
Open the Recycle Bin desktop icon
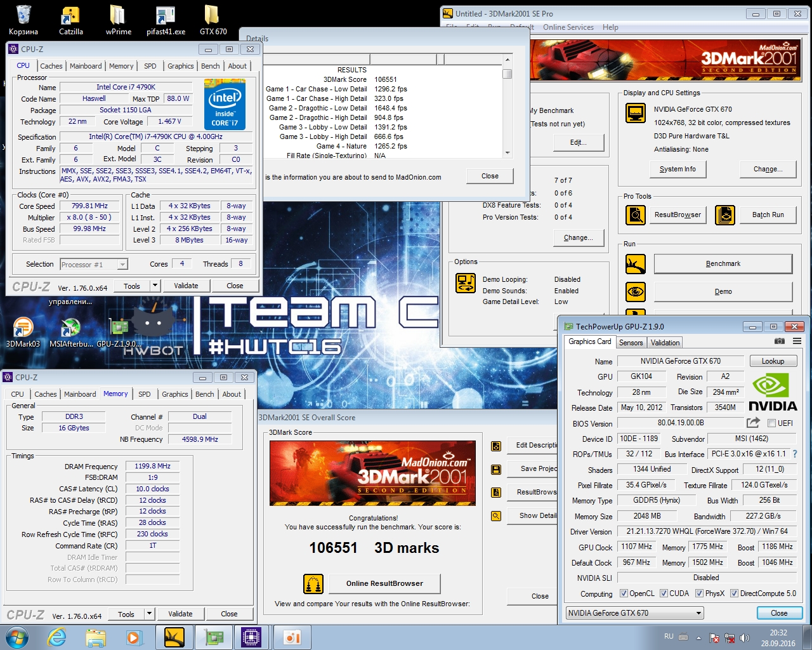tap(23, 19)
